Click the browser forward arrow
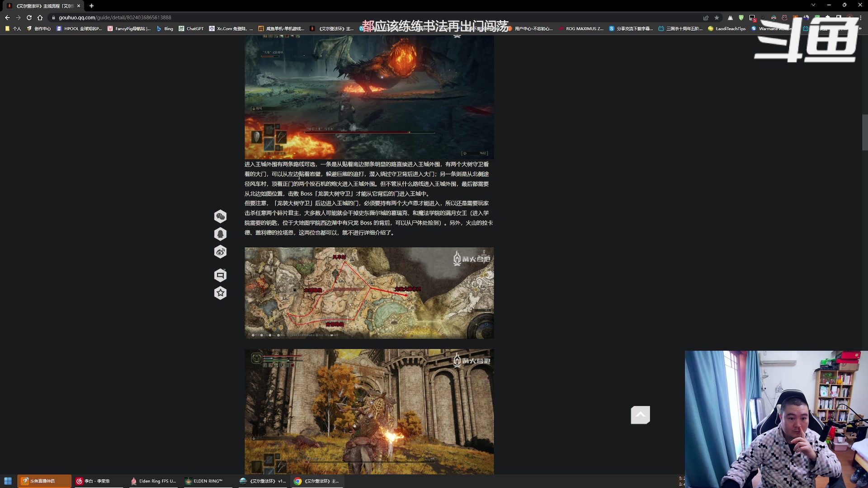Viewport: 868px width, 488px height. pos(18,18)
